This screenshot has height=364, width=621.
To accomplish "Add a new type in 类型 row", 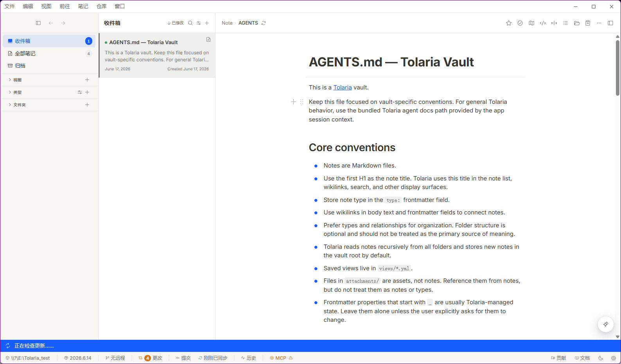I will tap(87, 92).
